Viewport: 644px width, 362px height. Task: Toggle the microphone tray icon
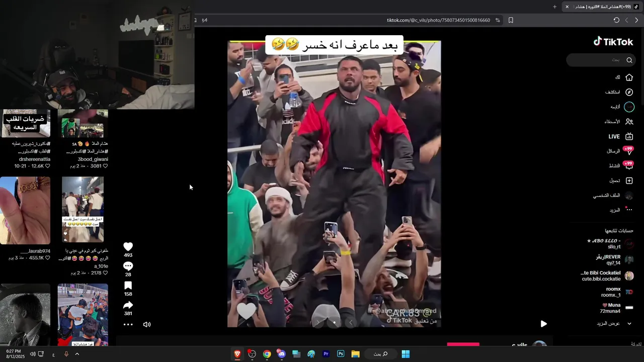[66, 354]
